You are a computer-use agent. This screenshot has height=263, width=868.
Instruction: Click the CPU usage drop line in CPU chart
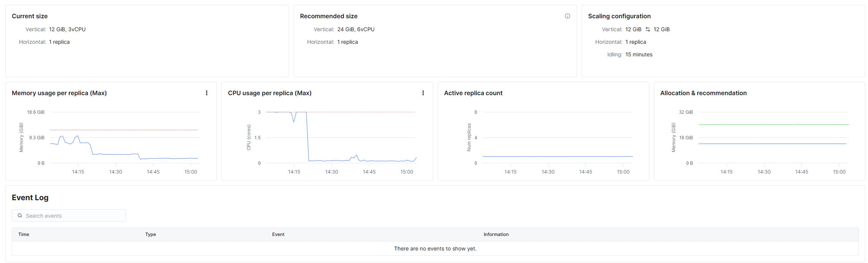pyautogui.click(x=307, y=137)
